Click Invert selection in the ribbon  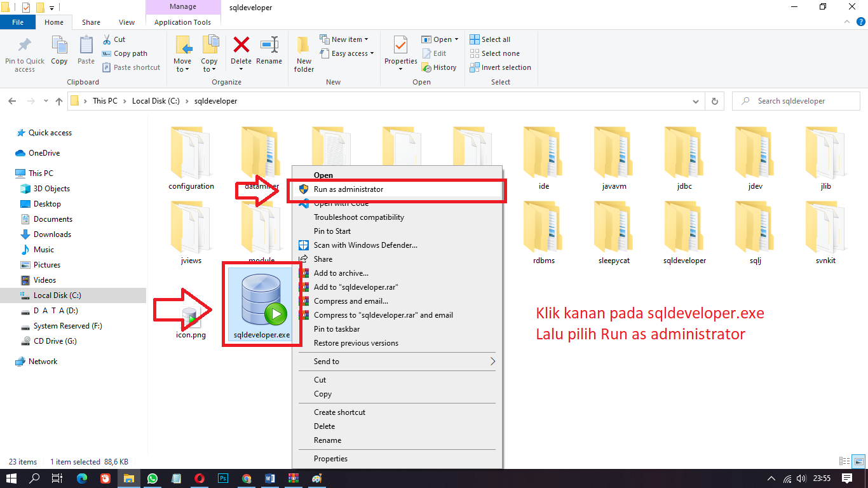[500, 67]
